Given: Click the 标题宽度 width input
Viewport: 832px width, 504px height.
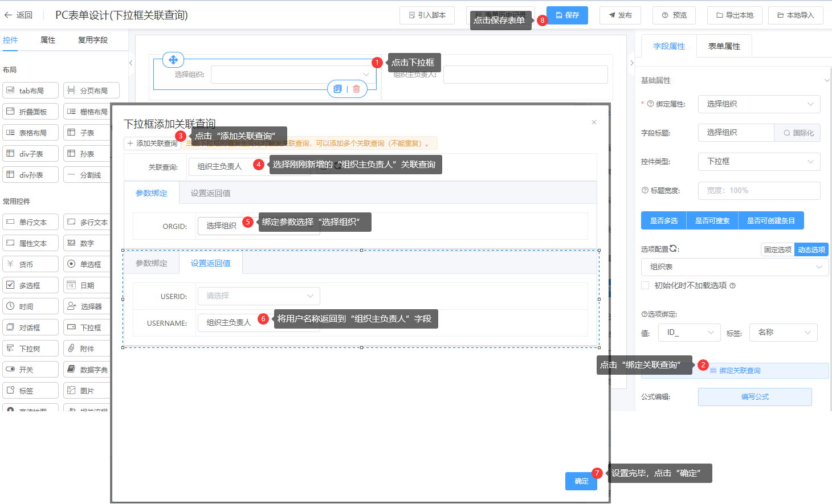Looking at the screenshot, I should click(759, 191).
